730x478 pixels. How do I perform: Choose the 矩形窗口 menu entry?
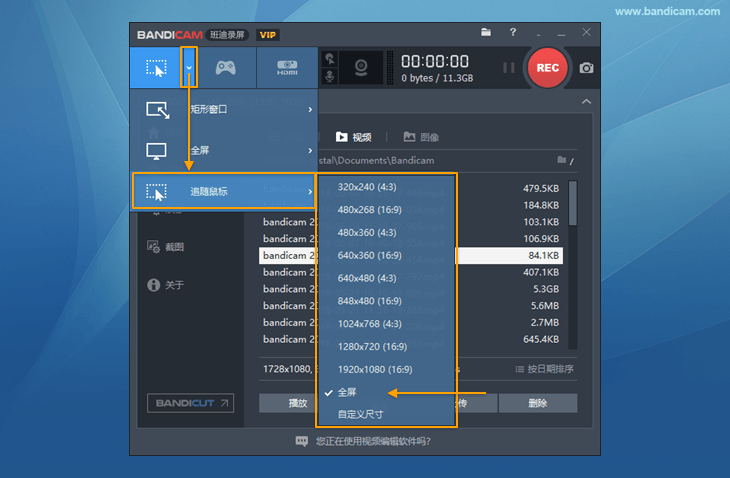pos(225,109)
